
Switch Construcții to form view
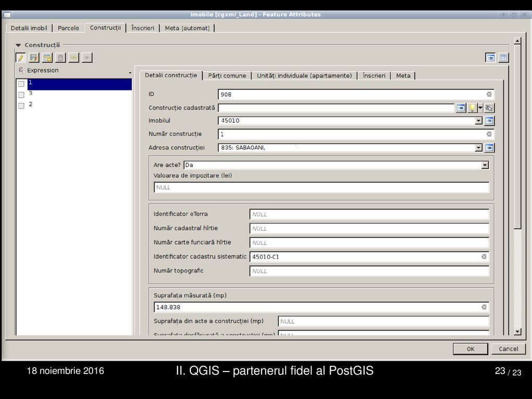[x=490, y=58]
